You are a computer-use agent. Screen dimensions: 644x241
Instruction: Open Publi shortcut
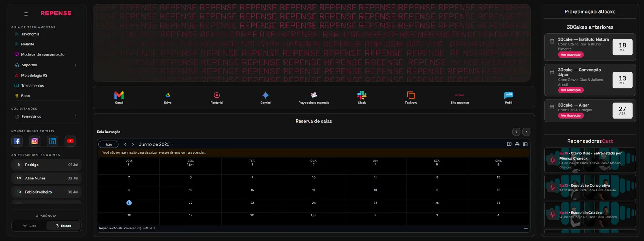509,97
